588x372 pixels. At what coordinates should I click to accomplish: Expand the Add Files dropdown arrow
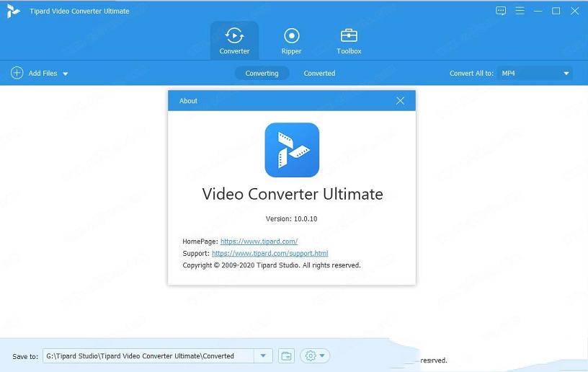66,74
